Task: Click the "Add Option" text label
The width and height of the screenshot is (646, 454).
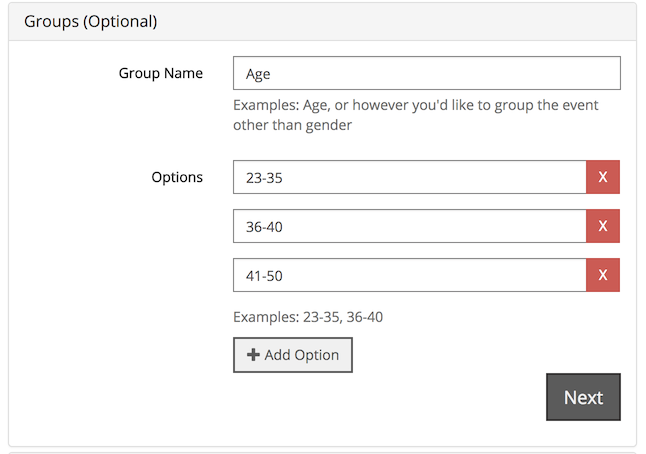Action: click(302, 355)
